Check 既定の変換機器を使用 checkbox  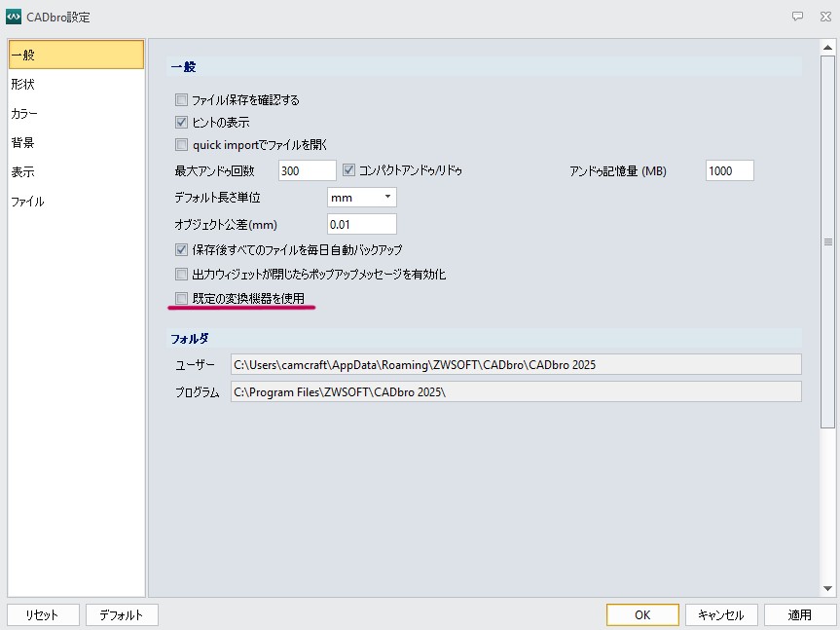[x=182, y=298]
